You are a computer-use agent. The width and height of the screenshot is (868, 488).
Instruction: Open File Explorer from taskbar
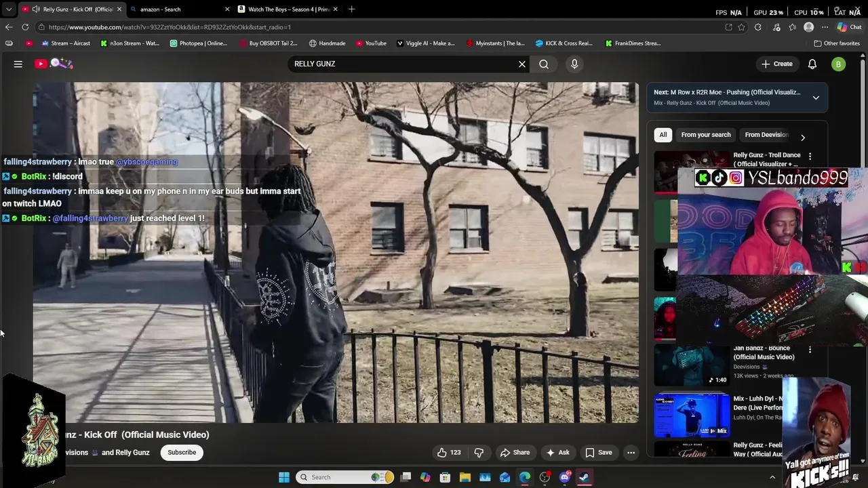(x=465, y=477)
